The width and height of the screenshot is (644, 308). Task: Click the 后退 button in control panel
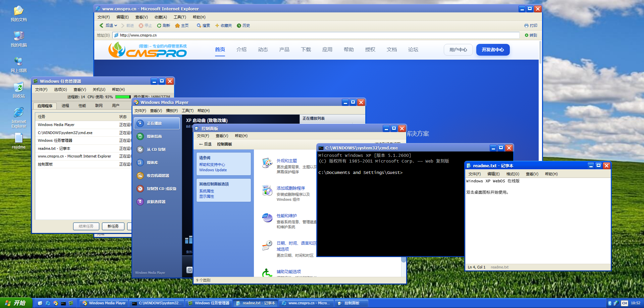pos(205,144)
